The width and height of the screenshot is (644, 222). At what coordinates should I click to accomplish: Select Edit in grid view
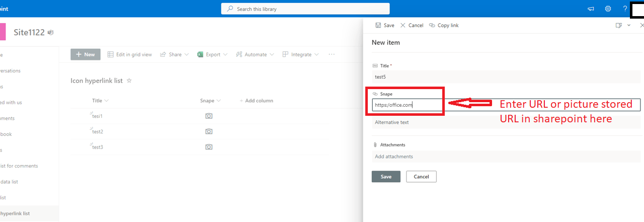130,54
